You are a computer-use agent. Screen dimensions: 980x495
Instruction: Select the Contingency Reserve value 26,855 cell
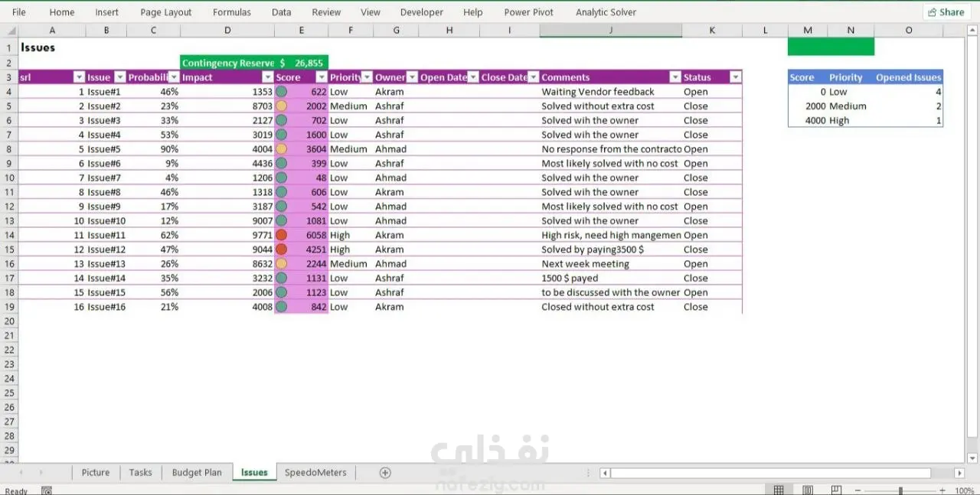[302, 63]
